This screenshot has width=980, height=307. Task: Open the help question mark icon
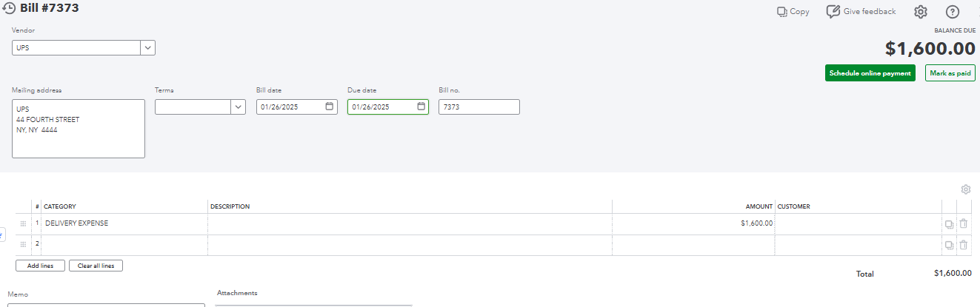[x=953, y=12]
